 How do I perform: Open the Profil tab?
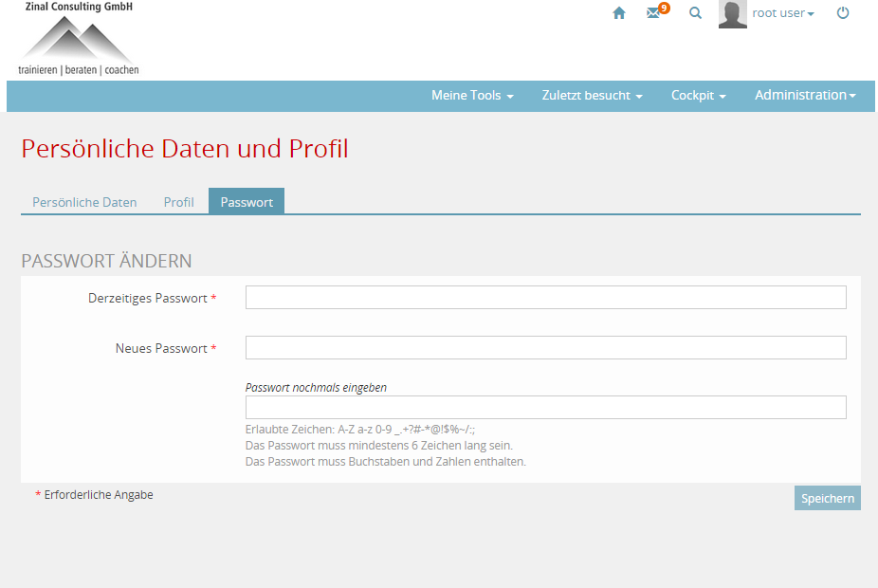click(x=178, y=202)
